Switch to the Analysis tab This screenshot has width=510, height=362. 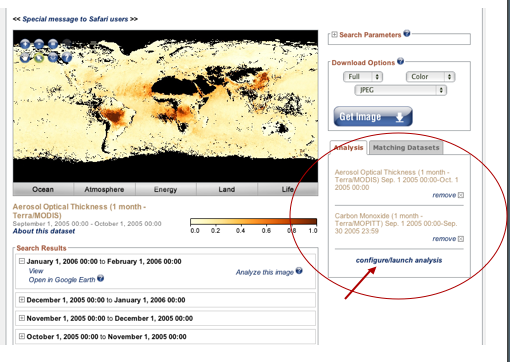tap(348, 148)
